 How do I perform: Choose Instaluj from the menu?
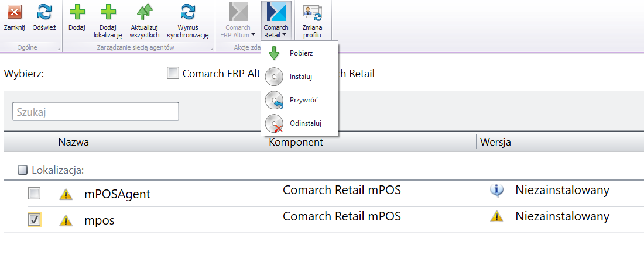[x=299, y=77]
